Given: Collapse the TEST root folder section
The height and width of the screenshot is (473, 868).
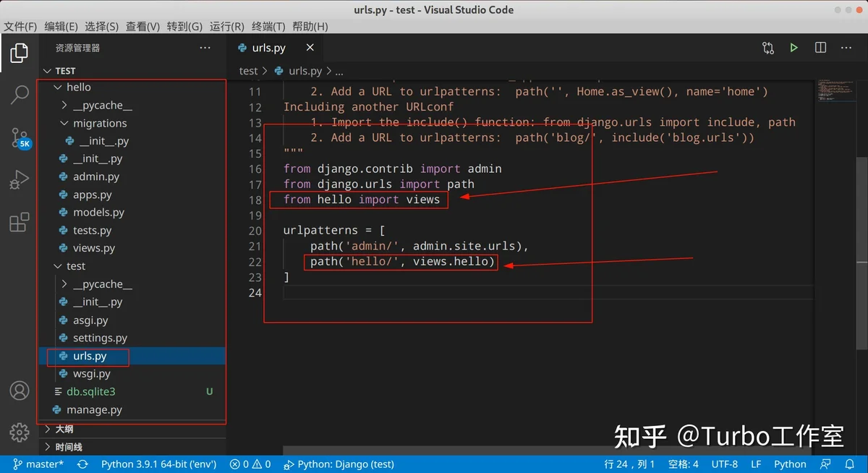Looking at the screenshot, I should click(132, 70).
